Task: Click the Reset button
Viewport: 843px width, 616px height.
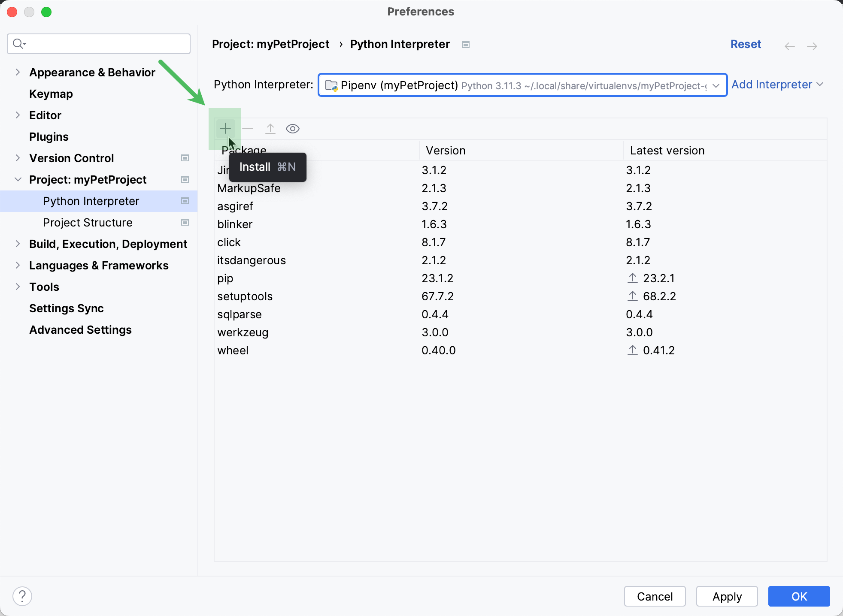Action: (x=746, y=44)
